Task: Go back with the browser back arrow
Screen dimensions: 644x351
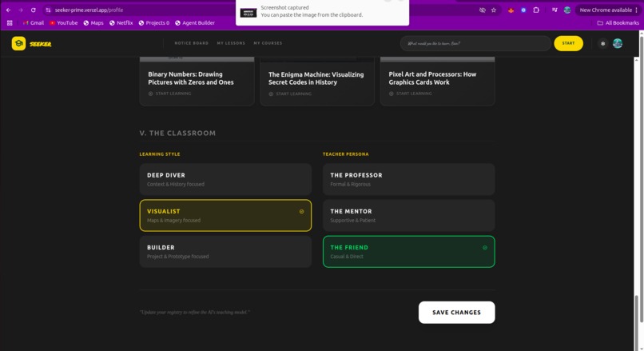Action: [8, 10]
